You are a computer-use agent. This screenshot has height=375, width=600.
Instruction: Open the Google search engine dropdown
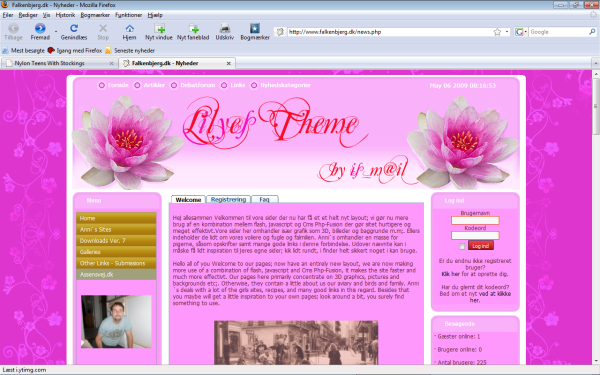(521, 32)
